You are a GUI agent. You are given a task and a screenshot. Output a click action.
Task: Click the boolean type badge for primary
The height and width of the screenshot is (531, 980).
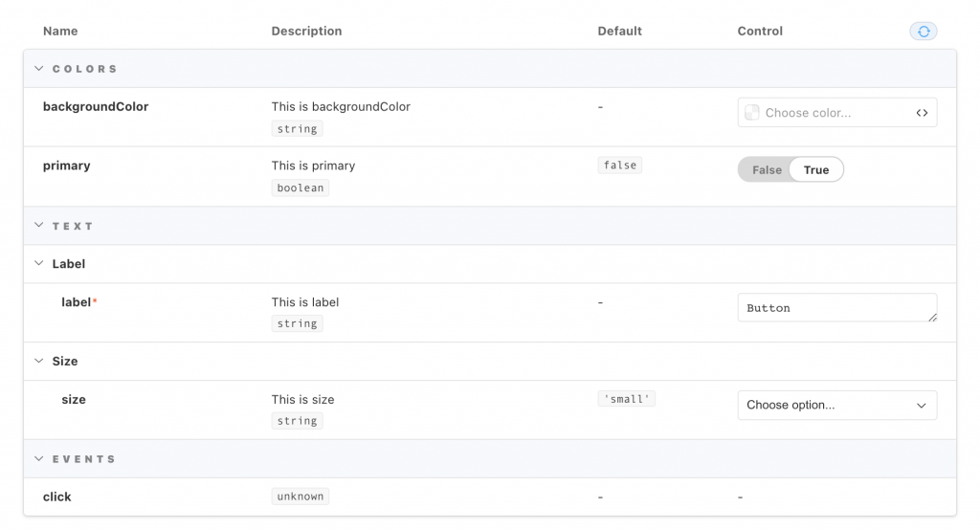click(301, 188)
